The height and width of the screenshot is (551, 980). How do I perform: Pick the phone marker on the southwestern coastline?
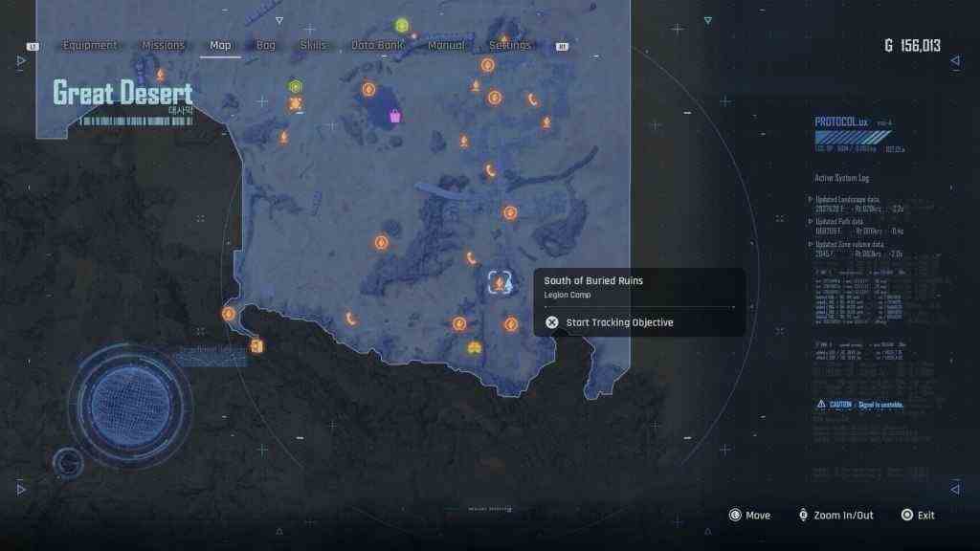[x=350, y=320]
